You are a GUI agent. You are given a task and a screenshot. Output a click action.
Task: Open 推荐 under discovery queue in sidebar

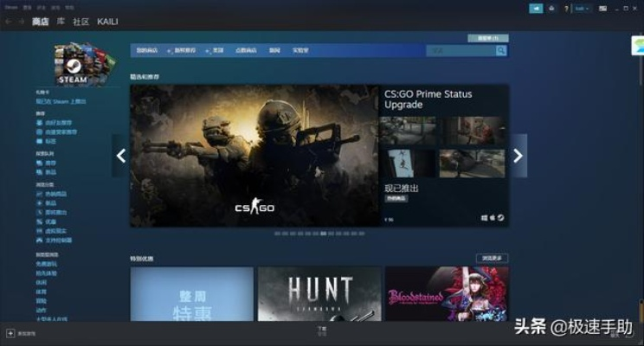[x=51, y=163]
